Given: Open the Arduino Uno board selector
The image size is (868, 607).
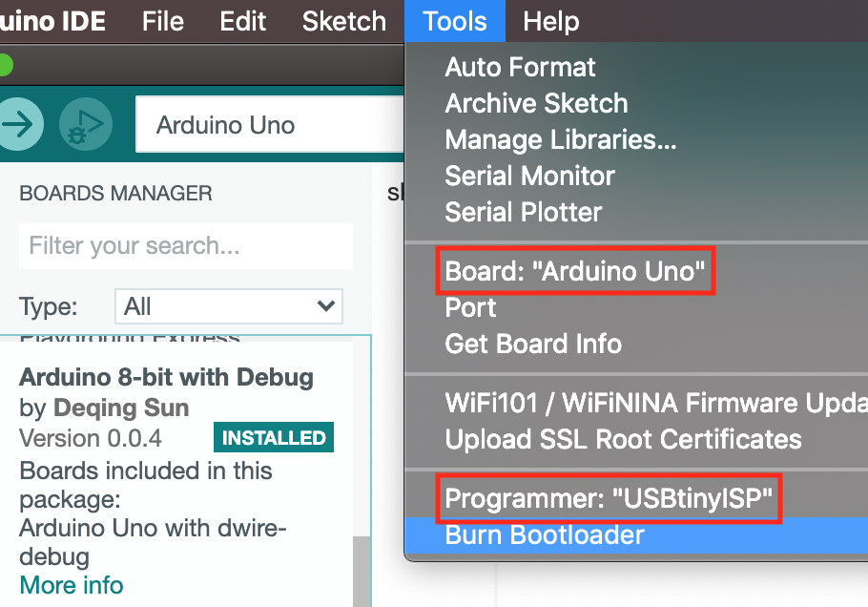Looking at the screenshot, I should tap(270, 124).
